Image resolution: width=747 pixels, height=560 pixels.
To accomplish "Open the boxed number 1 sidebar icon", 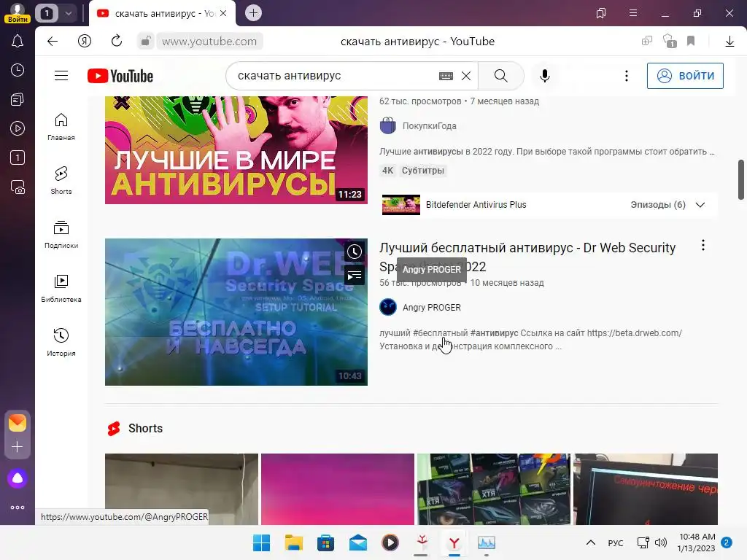I will [x=18, y=157].
